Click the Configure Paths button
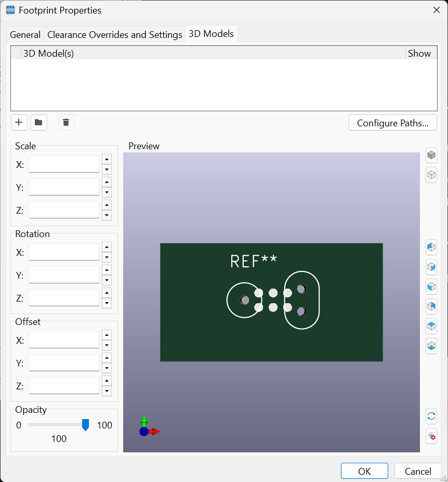Image resolution: width=448 pixels, height=482 pixels. tap(392, 123)
